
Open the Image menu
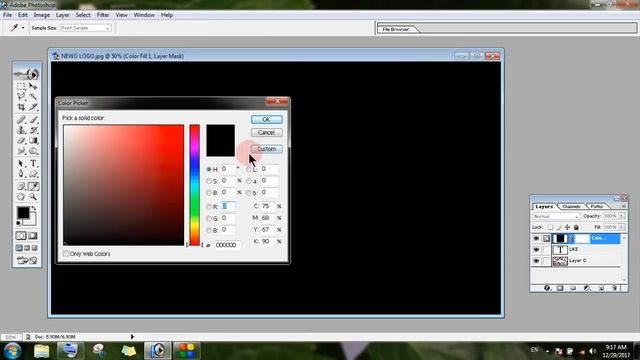pyautogui.click(x=42, y=15)
